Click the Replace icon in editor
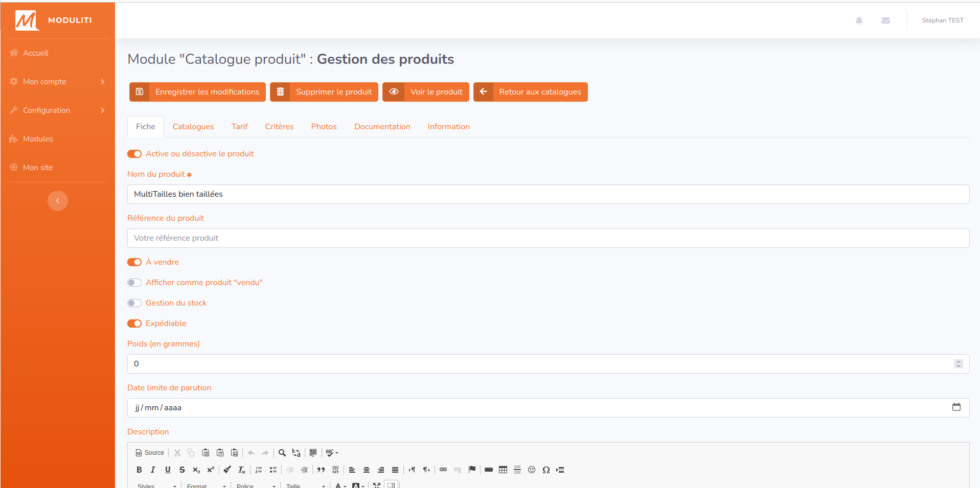This screenshot has height=488, width=980. pyautogui.click(x=296, y=453)
